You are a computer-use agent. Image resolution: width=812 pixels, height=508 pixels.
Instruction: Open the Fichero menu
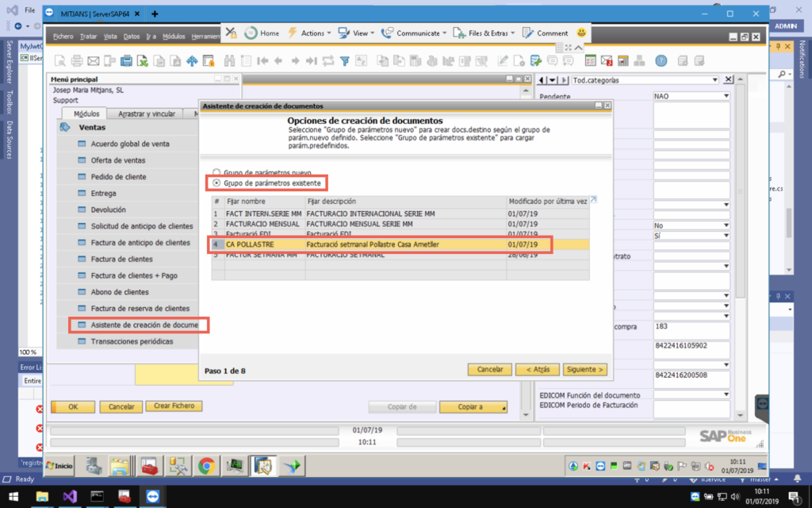click(63, 37)
